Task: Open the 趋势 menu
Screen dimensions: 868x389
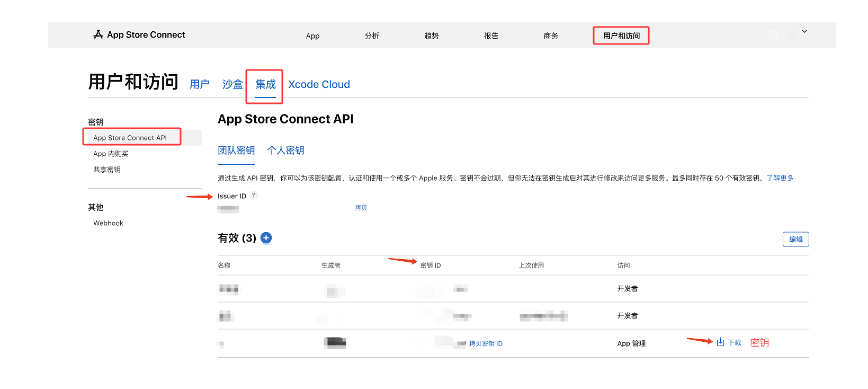Action: pos(432,36)
